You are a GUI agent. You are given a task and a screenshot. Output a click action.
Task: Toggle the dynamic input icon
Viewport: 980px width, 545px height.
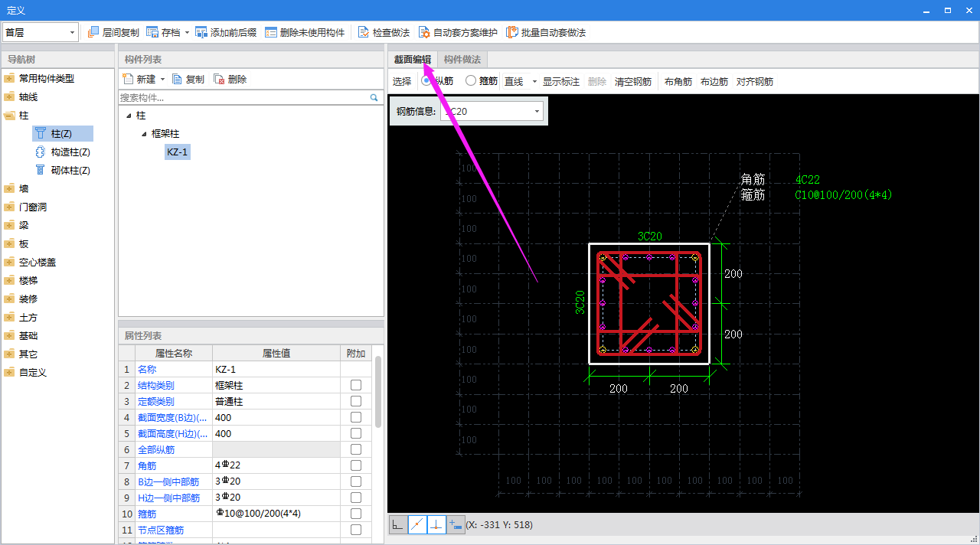456,524
